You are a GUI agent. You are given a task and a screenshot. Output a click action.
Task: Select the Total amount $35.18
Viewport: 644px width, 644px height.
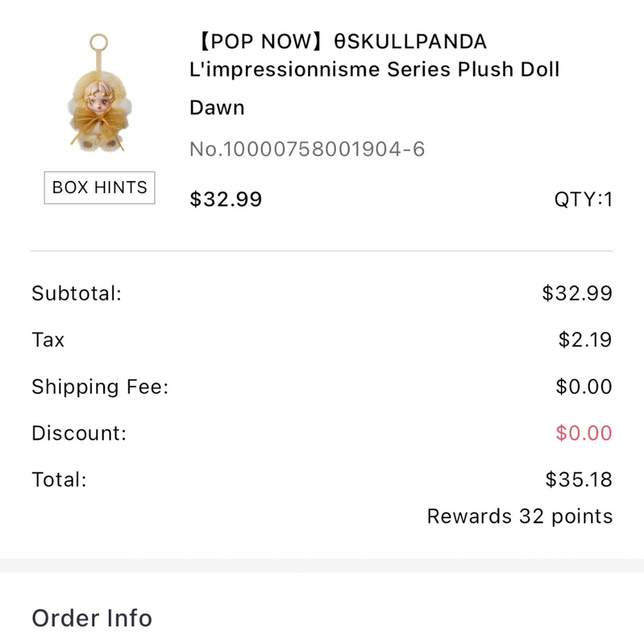(x=578, y=479)
